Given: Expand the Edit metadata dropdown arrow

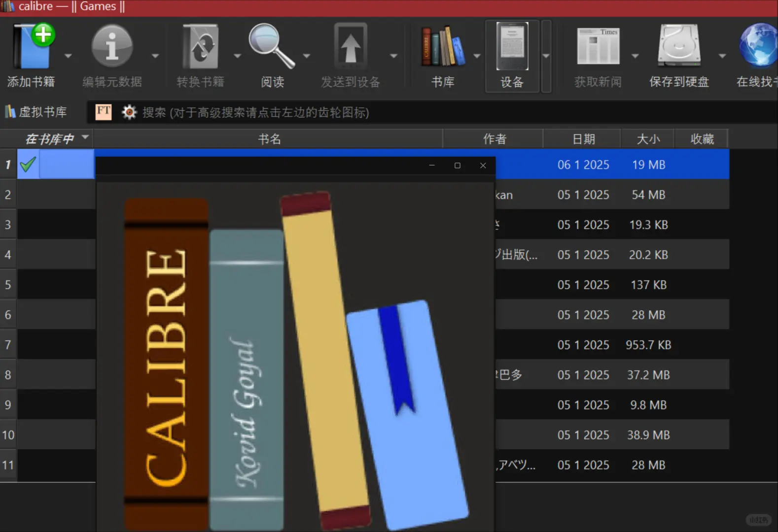Looking at the screenshot, I should tap(155, 56).
